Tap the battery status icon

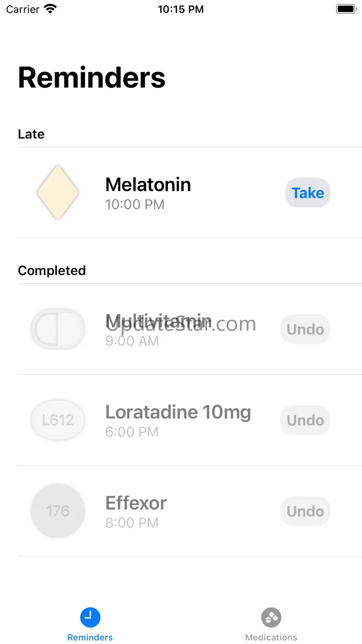[345, 9]
